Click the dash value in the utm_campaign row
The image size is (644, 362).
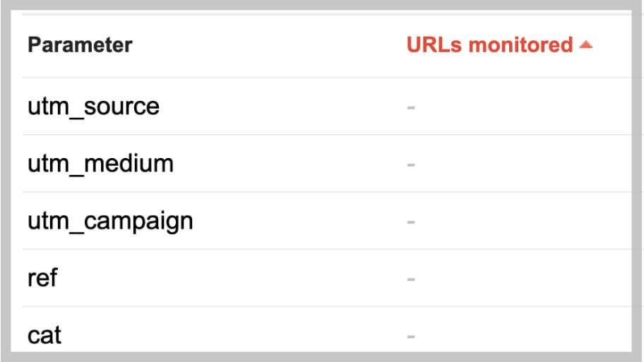pos(411,222)
